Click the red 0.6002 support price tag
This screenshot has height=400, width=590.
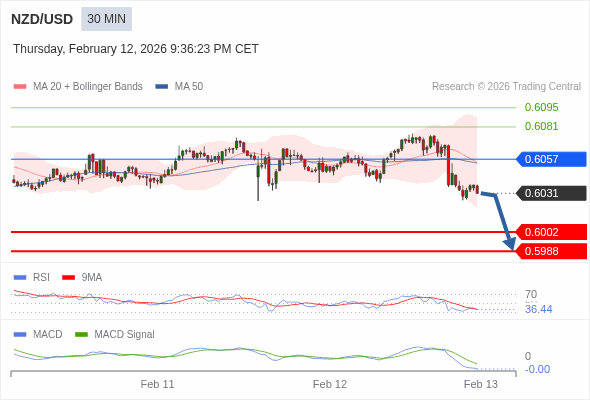551,232
